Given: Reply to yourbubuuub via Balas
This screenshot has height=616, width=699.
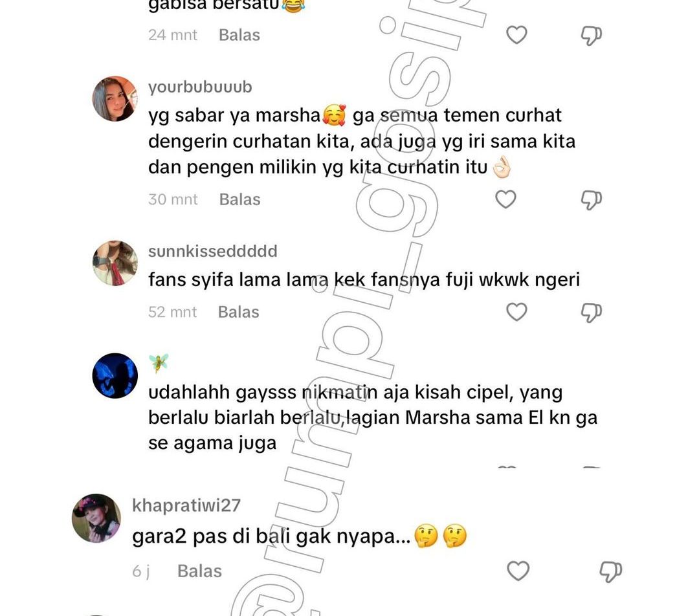Looking at the screenshot, I should click(x=240, y=199).
